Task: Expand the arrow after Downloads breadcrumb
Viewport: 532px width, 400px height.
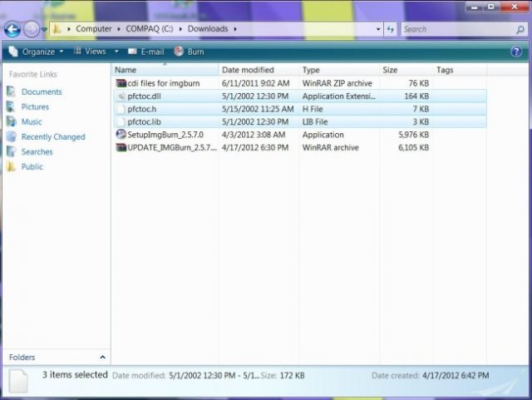Action: click(235, 29)
